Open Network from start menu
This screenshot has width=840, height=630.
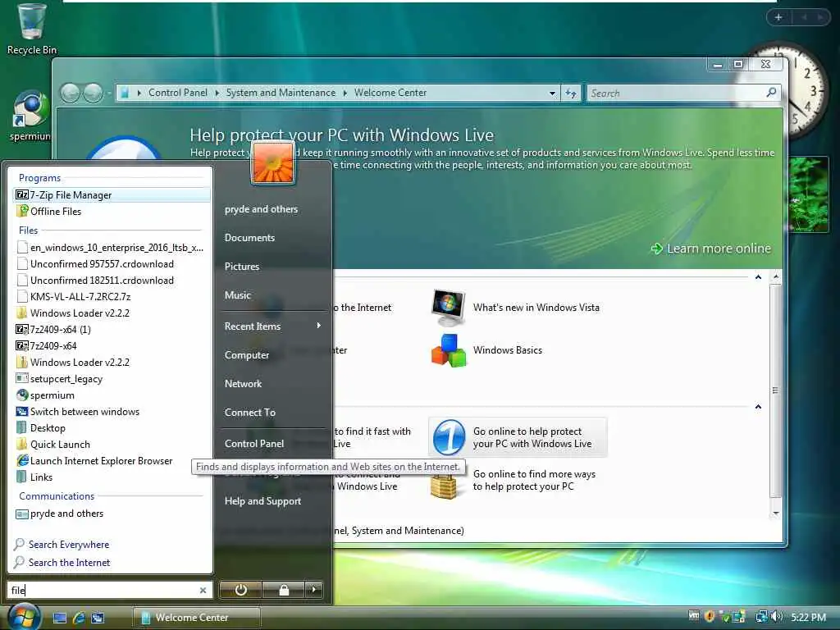point(243,384)
